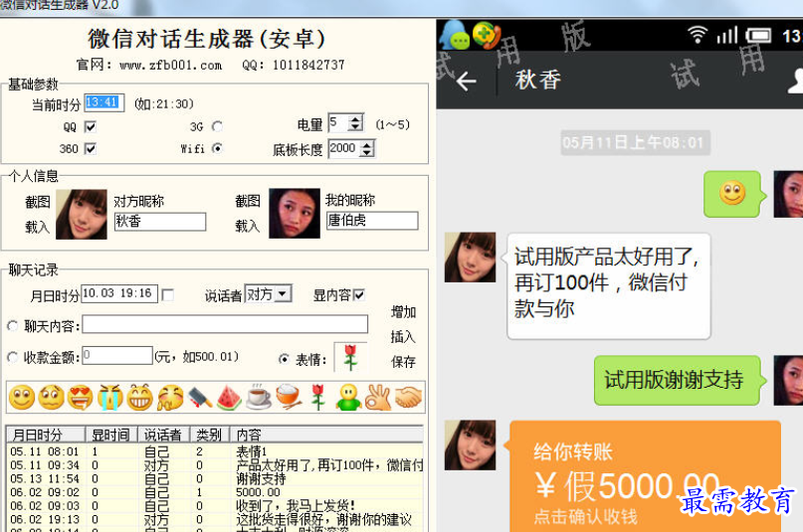
Task: Click the battery icon in status bar
Action: click(x=758, y=35)
